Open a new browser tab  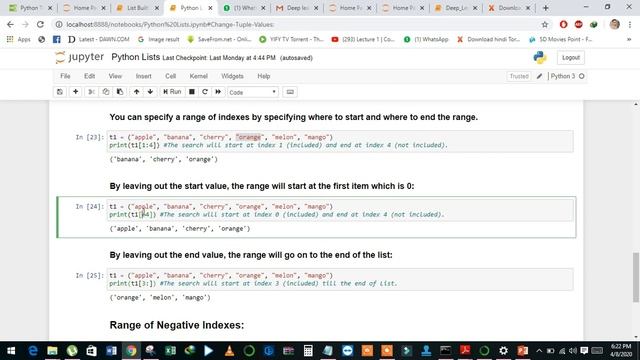coord(546,8)
